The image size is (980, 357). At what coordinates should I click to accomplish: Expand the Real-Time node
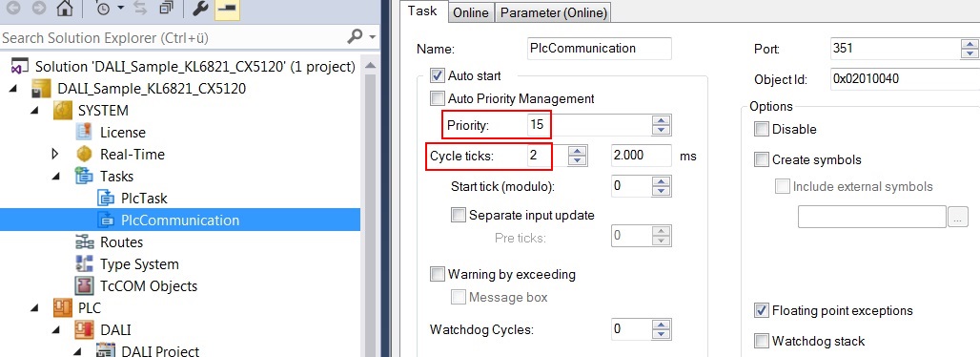click(x=55, y=154)
